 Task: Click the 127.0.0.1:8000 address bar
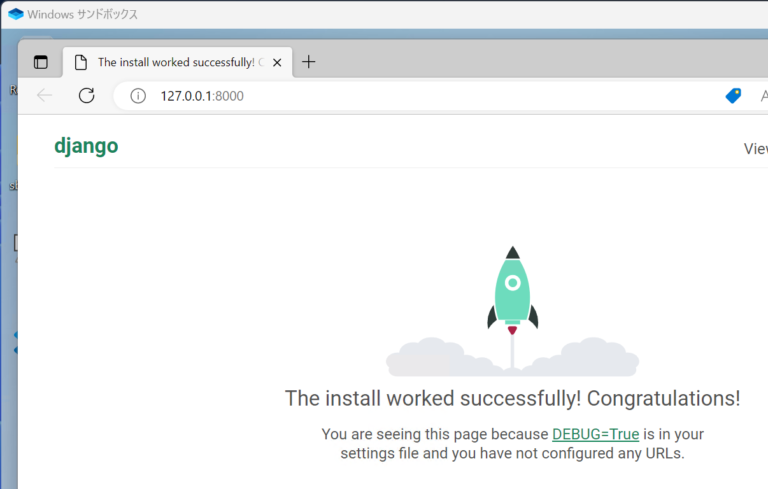(400, 96)
